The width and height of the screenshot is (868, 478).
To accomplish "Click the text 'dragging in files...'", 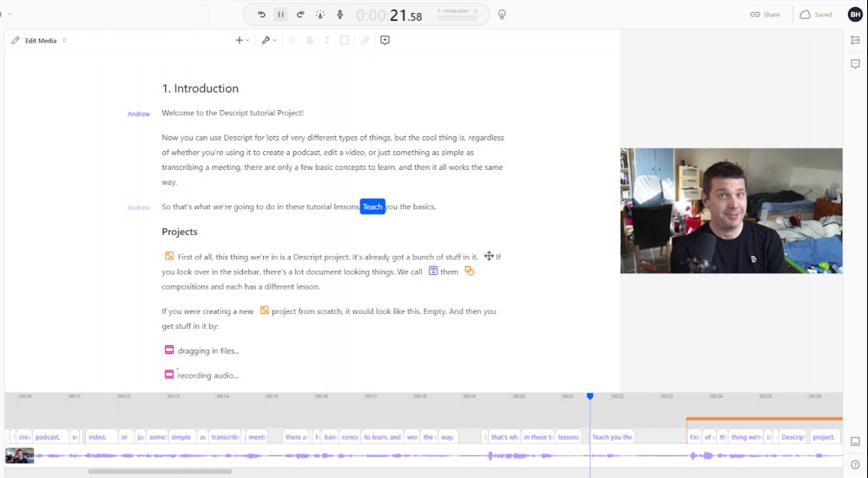I will pyautogui.click(x=208, y=350).
